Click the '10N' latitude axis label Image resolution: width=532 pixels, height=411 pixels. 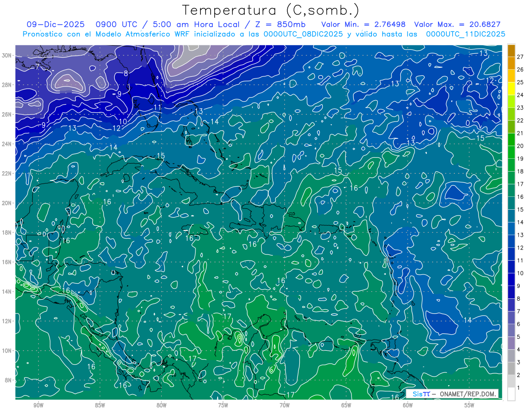pos(6,351)
